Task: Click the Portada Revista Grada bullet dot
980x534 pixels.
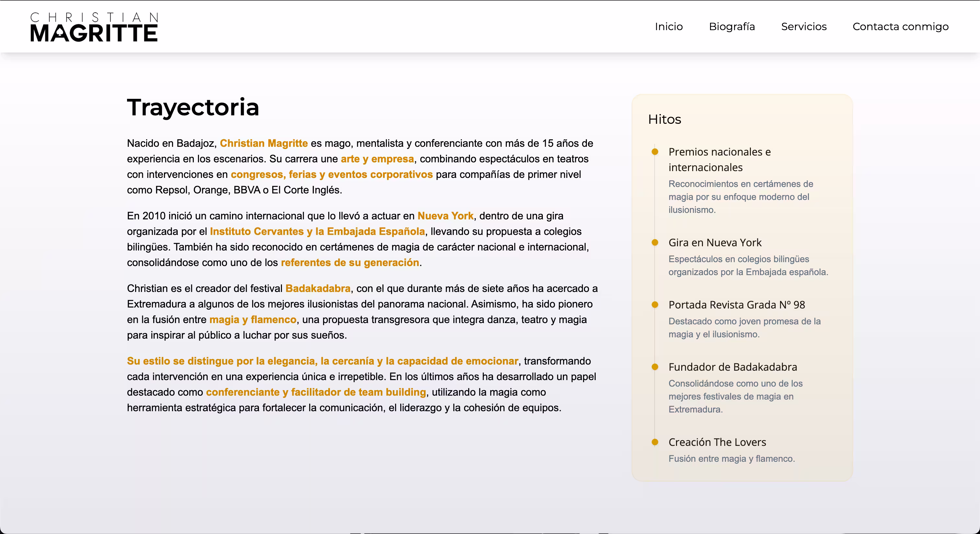Action: [655, 305]
